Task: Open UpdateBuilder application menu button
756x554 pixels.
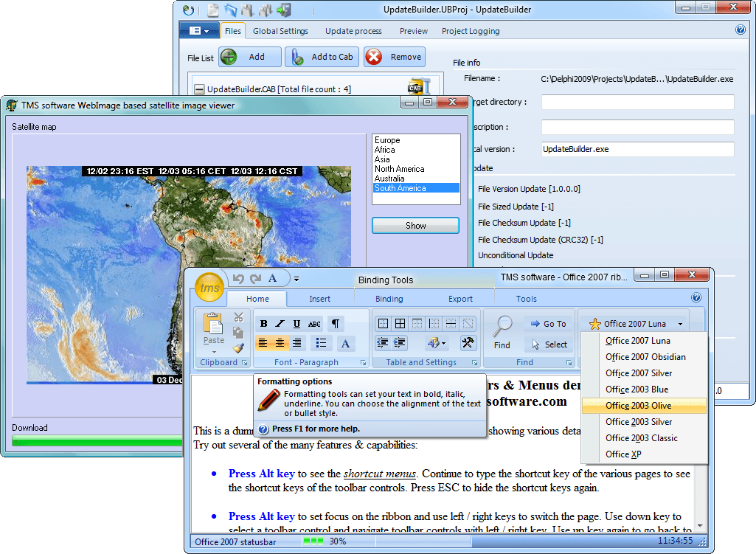Action: (x=199, y=31)
